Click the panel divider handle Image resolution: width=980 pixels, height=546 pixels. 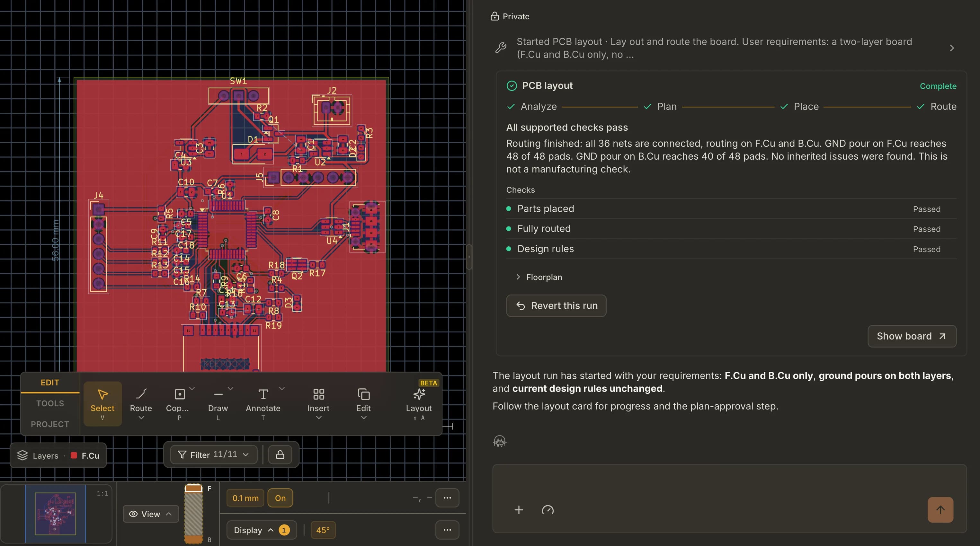tap(469, 257)
